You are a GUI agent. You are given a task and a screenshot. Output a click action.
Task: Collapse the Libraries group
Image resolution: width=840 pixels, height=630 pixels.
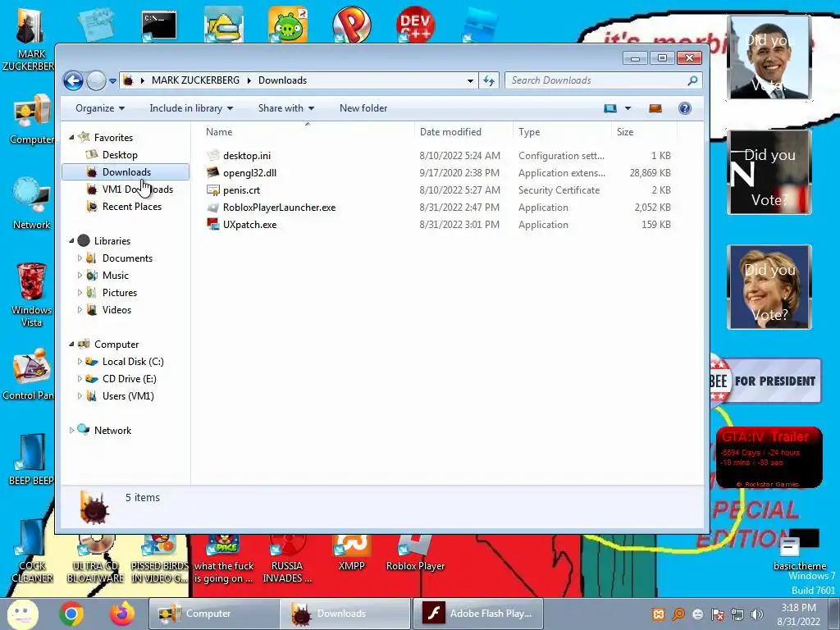72,241
